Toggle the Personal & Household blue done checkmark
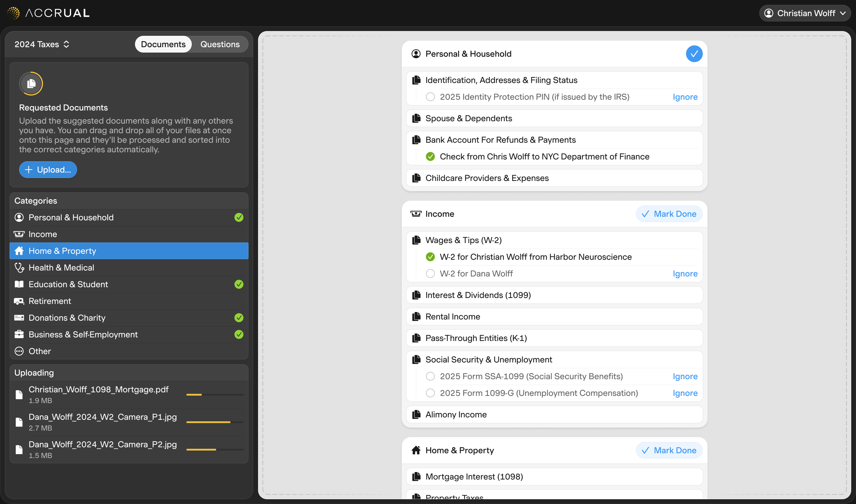The width and height of the screenshot is (856, 504). coord(694,54)
